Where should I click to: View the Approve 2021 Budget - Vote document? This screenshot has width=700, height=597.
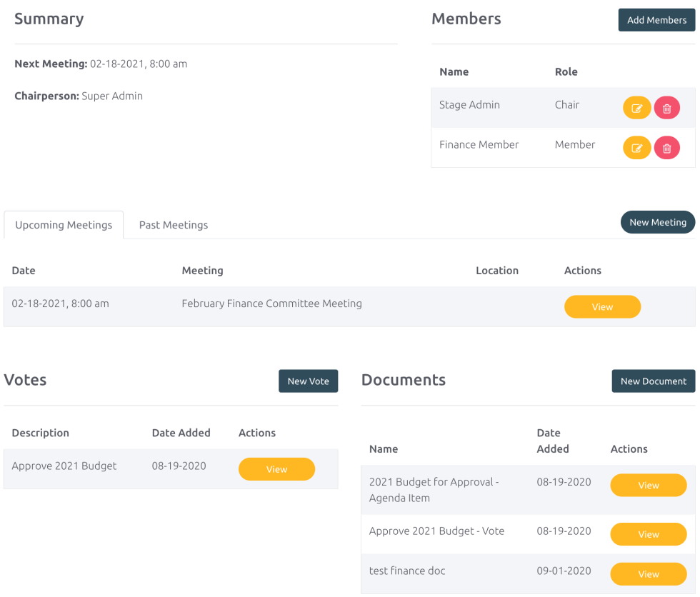[x=649, y=534]
